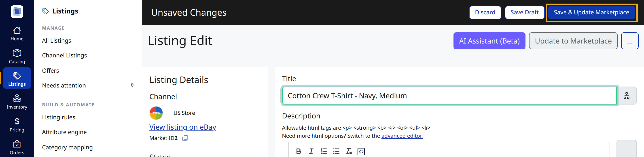The image size is (644, 157).
Task: Click the eBay channel logo
Action: coord(156,113)
